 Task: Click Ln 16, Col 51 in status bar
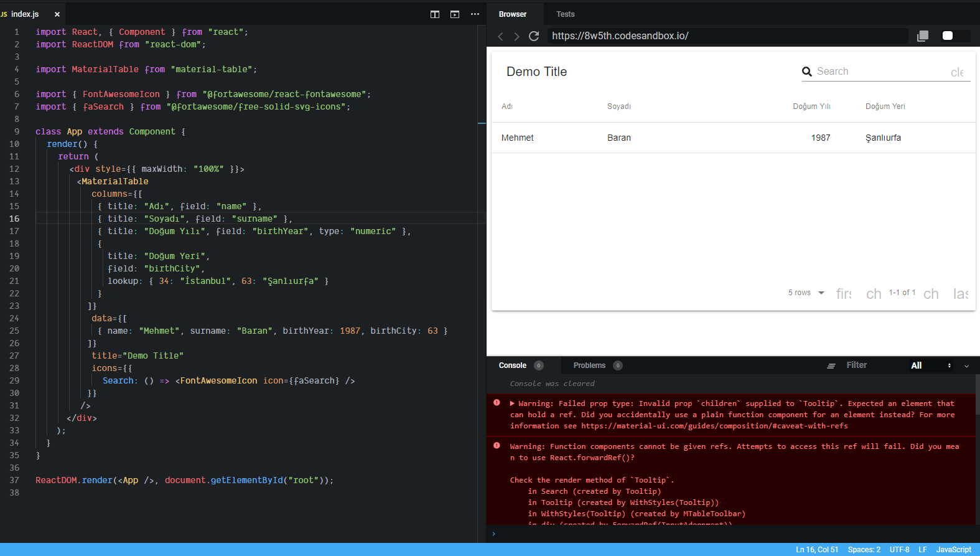point(817,550)
